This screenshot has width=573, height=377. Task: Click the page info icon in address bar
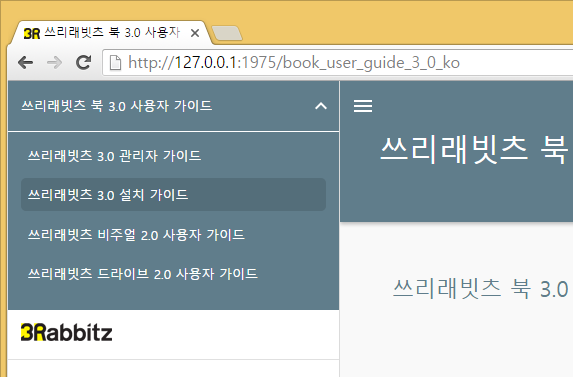(x=115, y=62)
